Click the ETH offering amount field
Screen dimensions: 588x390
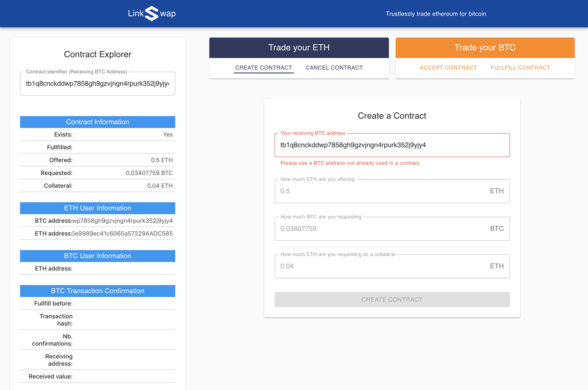click(383, 191)
